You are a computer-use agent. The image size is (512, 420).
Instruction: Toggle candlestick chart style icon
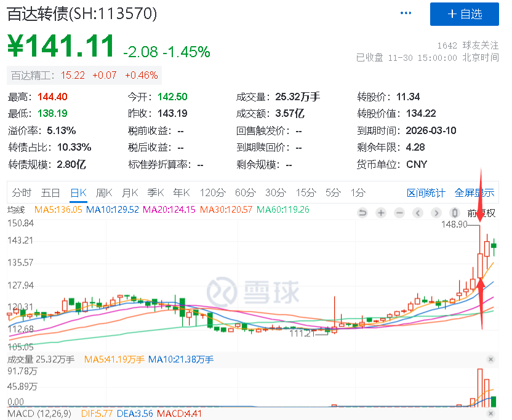[455, 213]
